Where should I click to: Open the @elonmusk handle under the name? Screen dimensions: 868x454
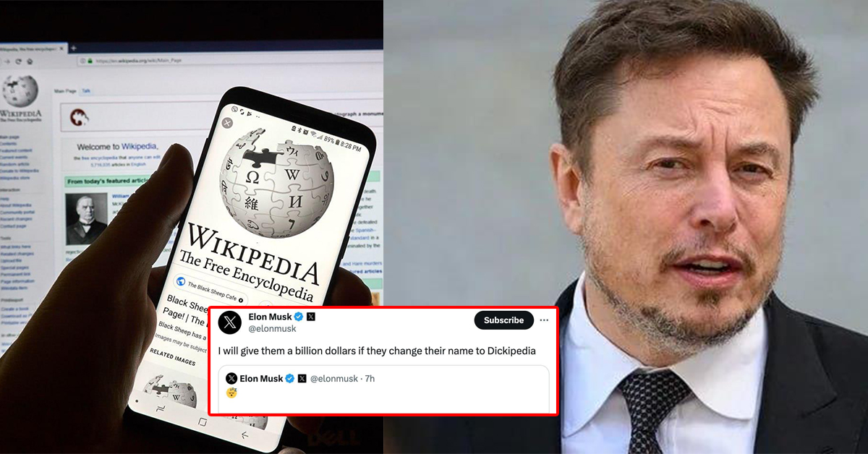272,329
